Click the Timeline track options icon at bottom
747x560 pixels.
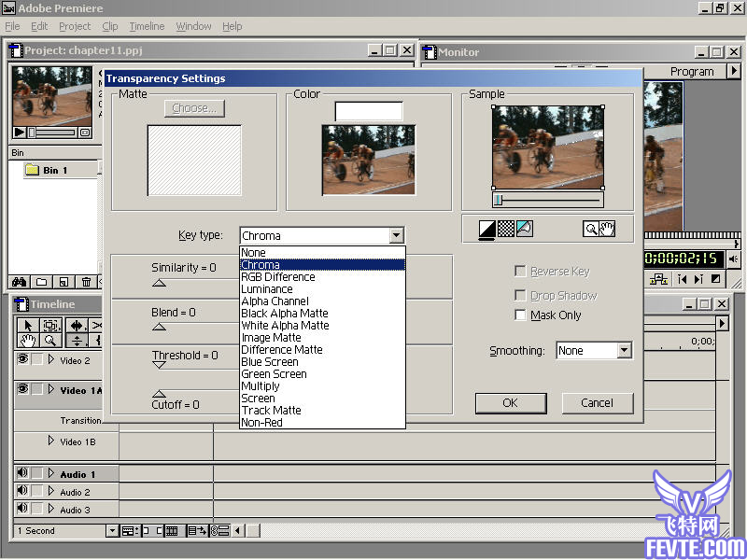click(130, 530)
